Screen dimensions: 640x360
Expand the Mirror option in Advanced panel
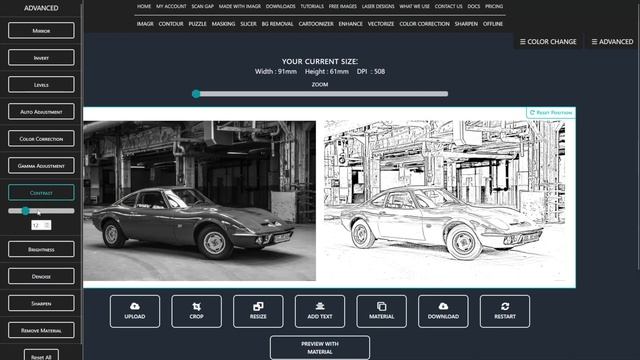(x=41, y=31)
